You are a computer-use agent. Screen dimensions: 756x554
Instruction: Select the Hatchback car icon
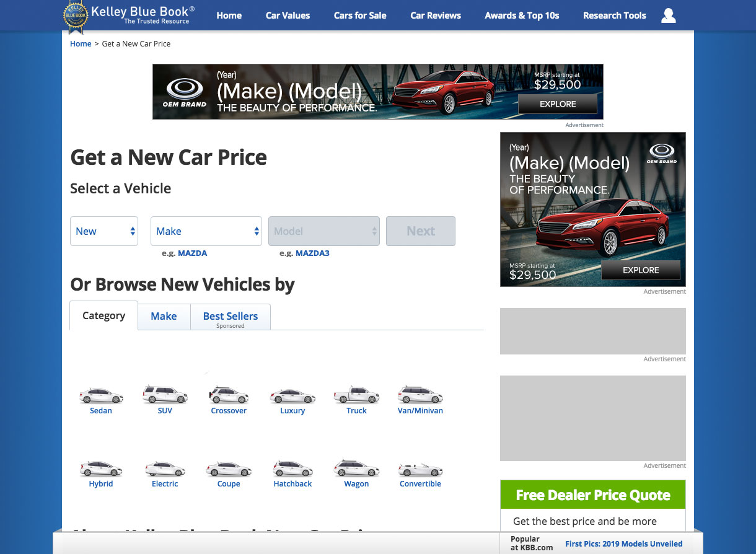[x=292, y=468]
